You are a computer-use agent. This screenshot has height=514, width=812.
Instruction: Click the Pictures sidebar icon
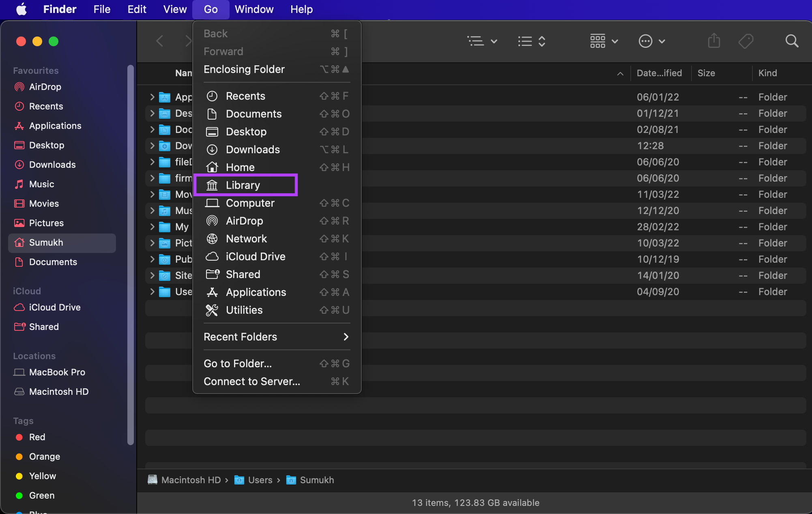[19, 223]
